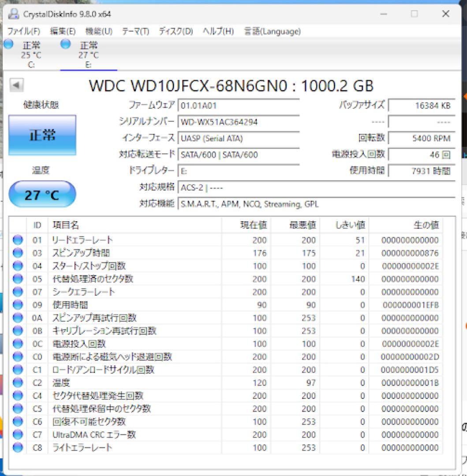This screenshot has width=467, height=476.
Task: Click CrystalDiskInfo app icon in title bar
Action: [14, 14]
